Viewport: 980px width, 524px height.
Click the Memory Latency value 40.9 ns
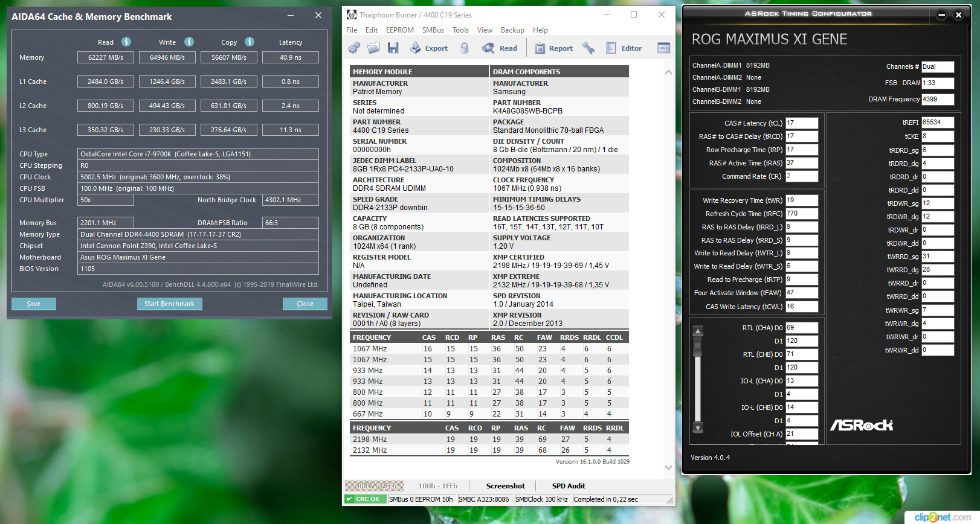click(291, 57)
